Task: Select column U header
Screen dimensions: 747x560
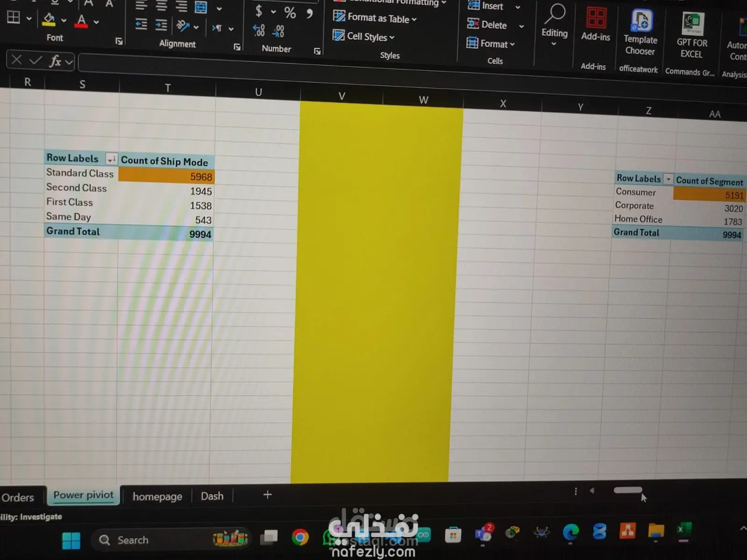Action: click(258, 92)
